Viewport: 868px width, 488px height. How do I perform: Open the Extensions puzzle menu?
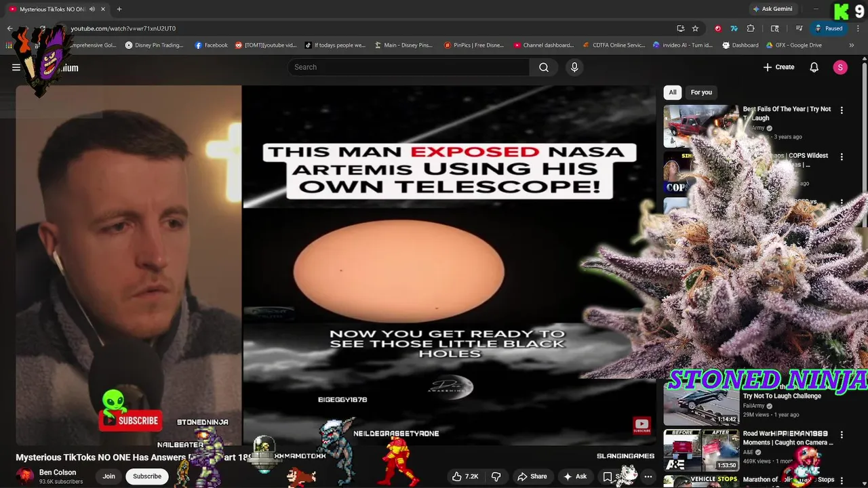click(x=751, y=28)
